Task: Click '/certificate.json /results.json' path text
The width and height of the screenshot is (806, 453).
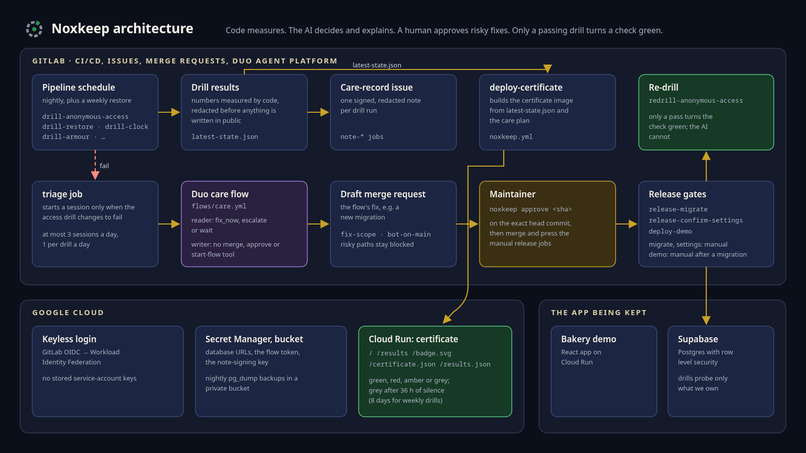Action: click(429, 364)
